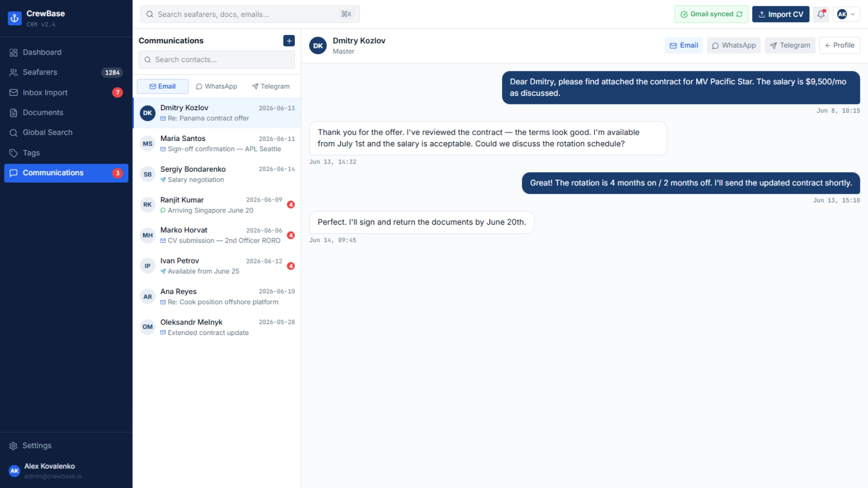Click Marko Horvat MH avatar
Viewport: 868px width, 488px height.
147,235
